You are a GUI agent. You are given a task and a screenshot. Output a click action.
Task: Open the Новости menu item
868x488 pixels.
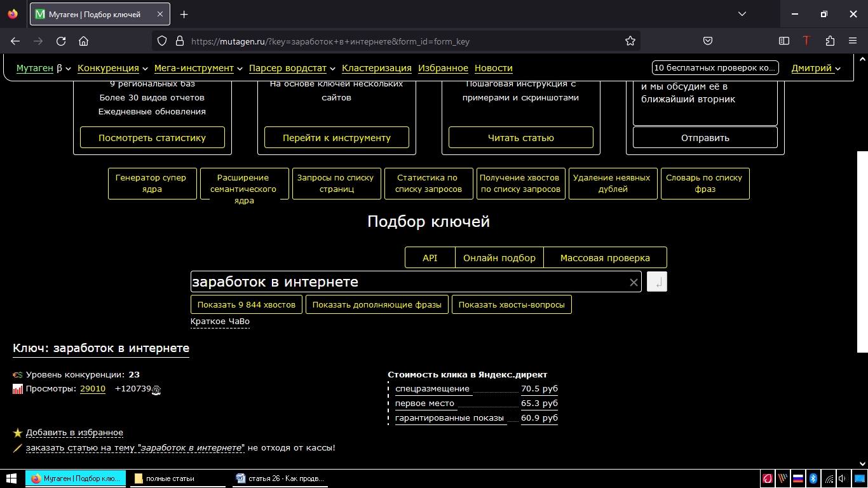(494, 68)
